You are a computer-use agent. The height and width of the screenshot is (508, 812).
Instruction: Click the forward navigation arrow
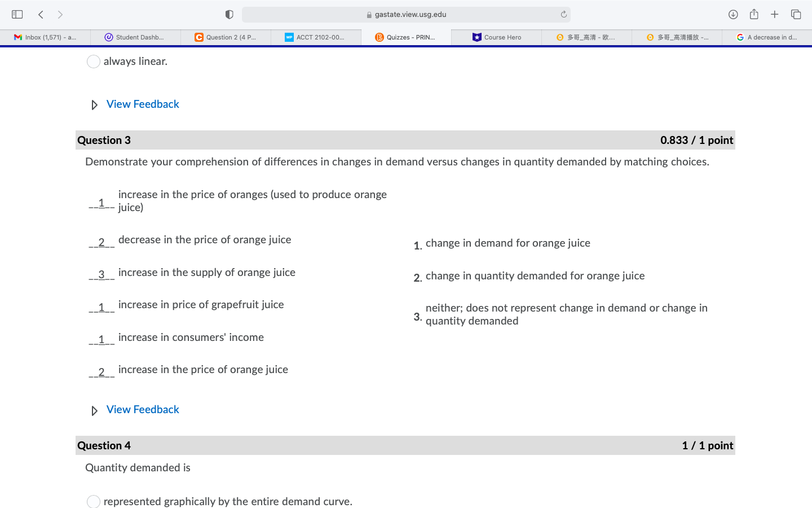pyautogui.click(x=60, y=14)
